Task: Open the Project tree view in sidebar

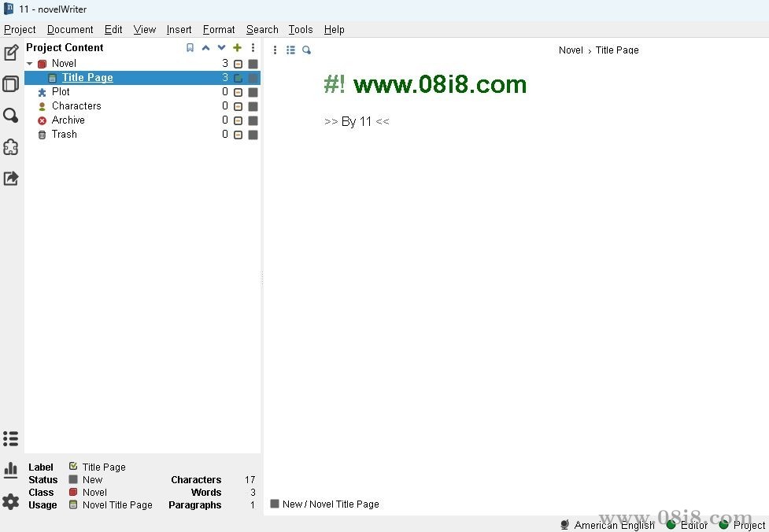Action: tap(11, 53)
